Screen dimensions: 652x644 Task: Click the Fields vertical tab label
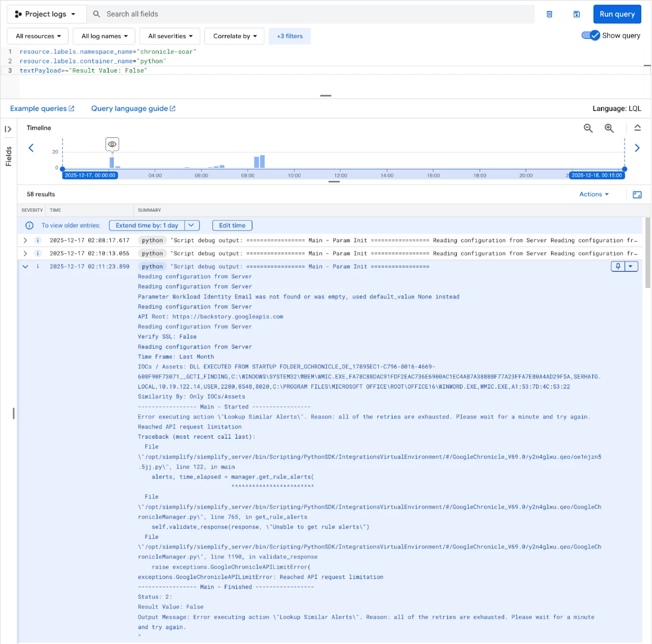click(x=8, y=156)
